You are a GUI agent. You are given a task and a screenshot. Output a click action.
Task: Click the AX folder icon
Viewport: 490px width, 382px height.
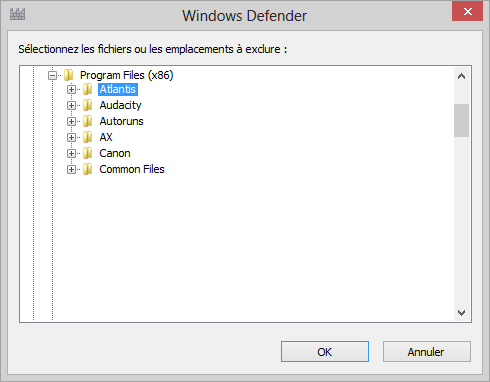88,137
